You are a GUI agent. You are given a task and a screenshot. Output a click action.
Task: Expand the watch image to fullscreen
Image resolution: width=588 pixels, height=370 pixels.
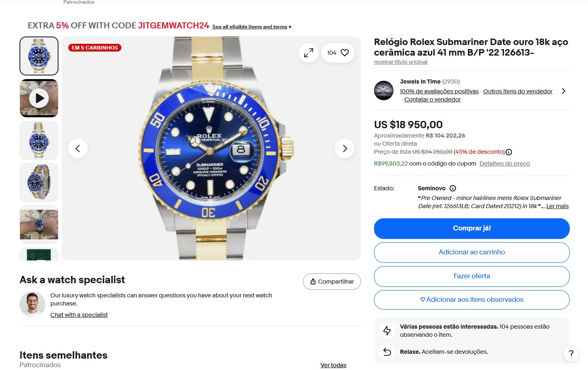pos(309,53)
